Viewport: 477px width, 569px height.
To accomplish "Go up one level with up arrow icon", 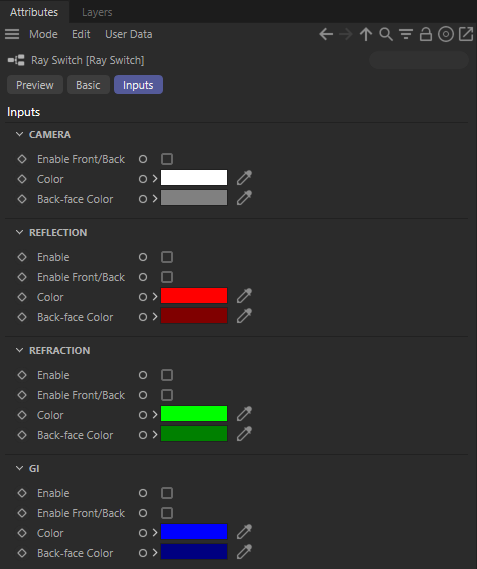I will pyautogui.click(x=366, y=34).
